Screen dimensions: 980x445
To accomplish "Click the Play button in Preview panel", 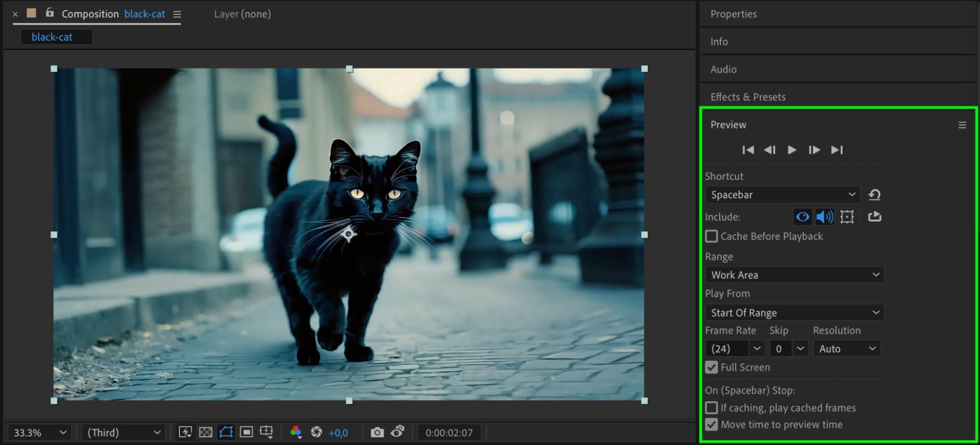I will [792, 150].
